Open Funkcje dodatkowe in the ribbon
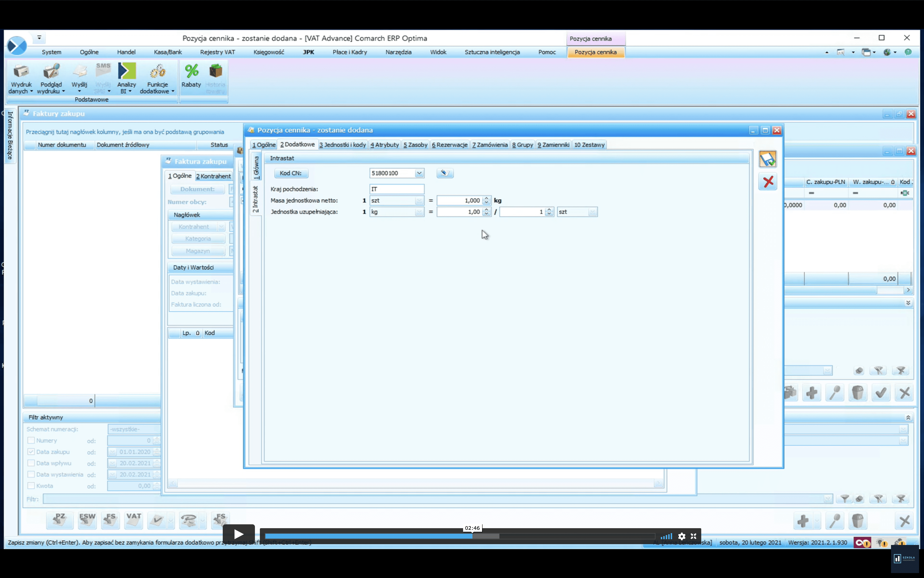The image size is (924, 578). 157,79
